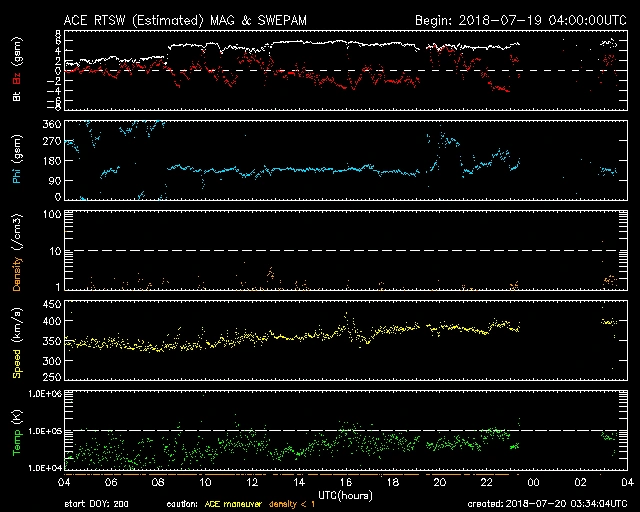This screenshot has height=512, width=640.
Task: Click the '250' tick on the Speed axis
Action: [52, 377]
